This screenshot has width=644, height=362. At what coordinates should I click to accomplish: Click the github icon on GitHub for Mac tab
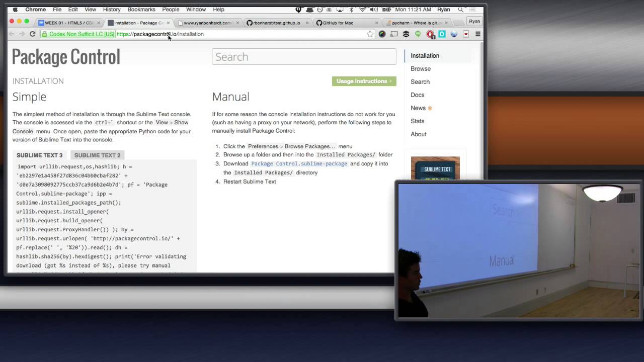click(319, 23)
